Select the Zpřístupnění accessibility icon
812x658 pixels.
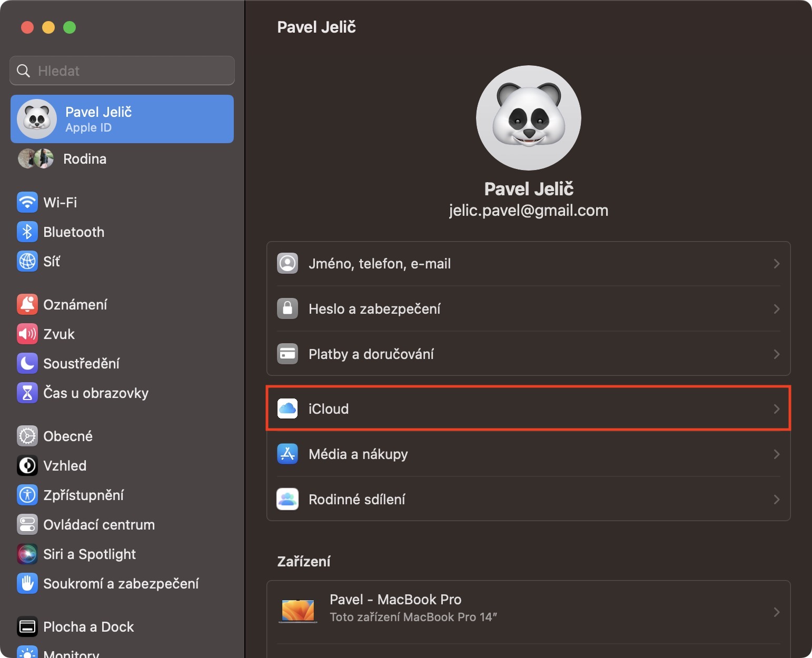(x=27, y=495)
